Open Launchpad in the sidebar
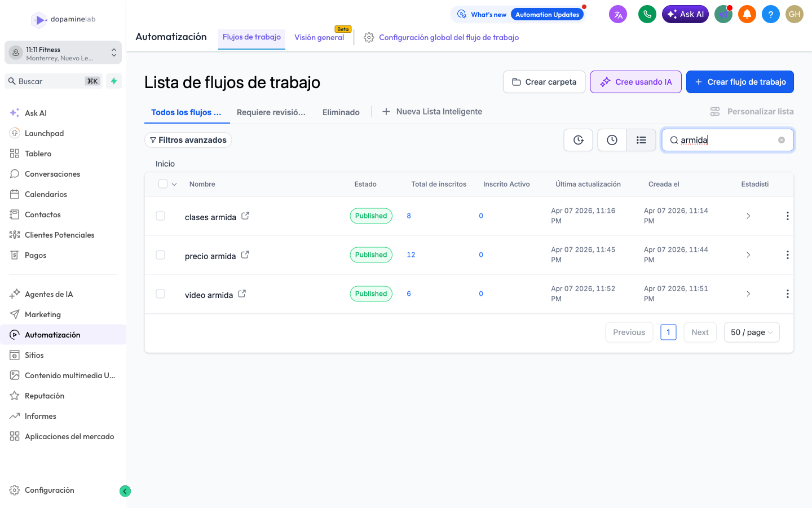This screenshot has height=508, width=812. coord(63,133)
